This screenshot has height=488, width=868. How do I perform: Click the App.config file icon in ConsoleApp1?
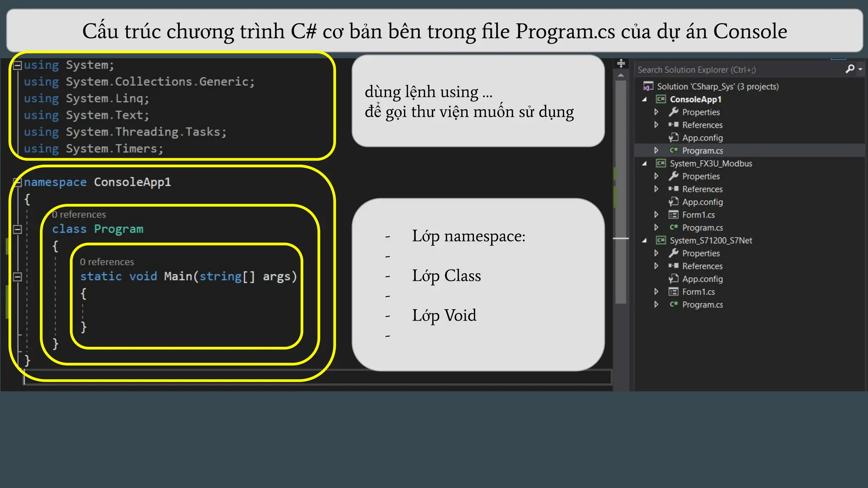[x=673, y=138]
